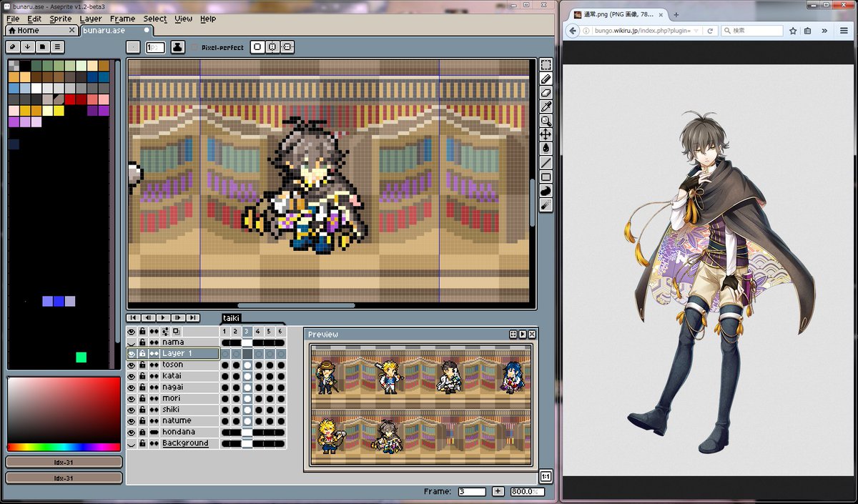Select the Pencil tool in the toolbox
This screenshot has width=858, height=504.
click(546, 79)
